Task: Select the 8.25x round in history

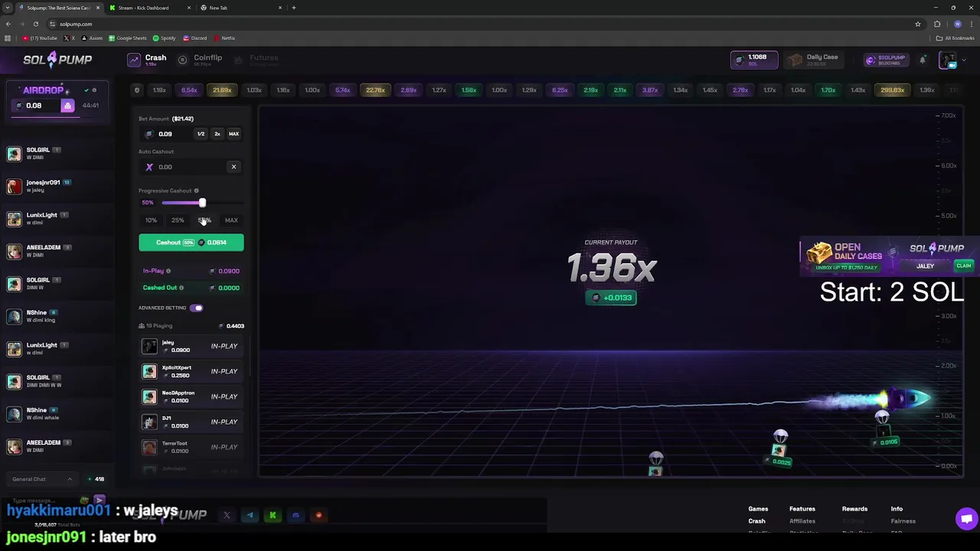Action: point(560,90)
